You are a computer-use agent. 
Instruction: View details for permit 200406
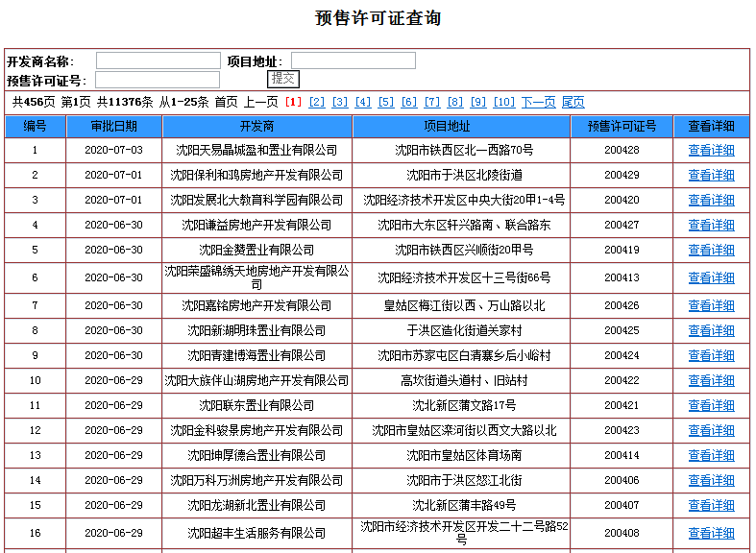pos(711,480)
